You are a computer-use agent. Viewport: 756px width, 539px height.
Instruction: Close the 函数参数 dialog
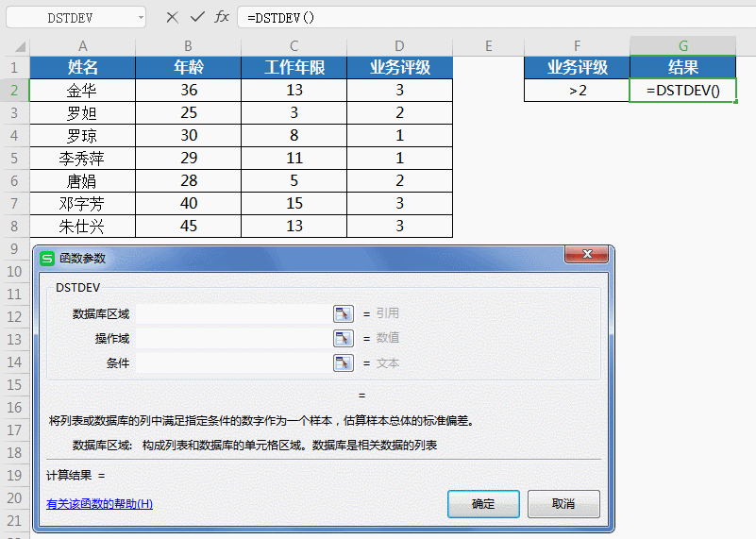point(587,254)
